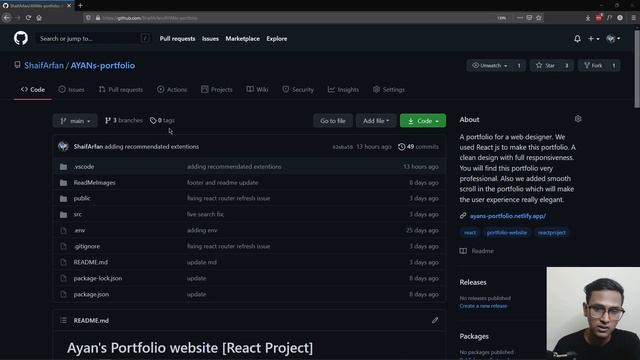Open the plus create-new menu

593,39
